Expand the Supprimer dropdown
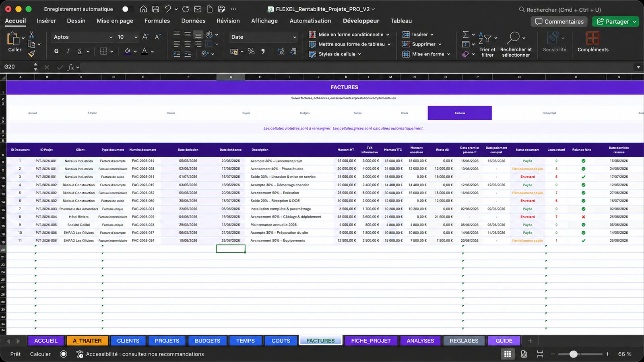This screenshot has width=644, height=362. click(440, 44)
